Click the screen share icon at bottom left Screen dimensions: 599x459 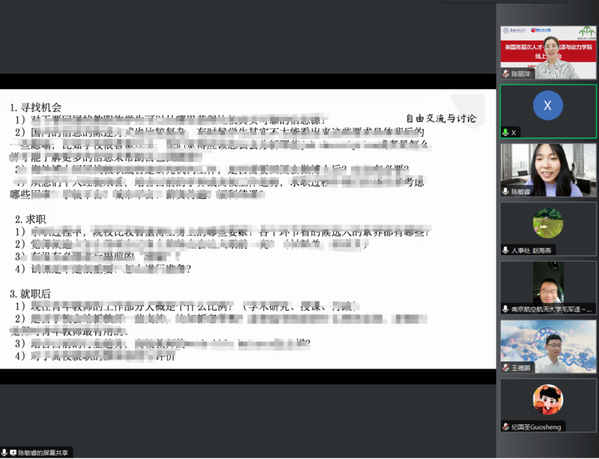13,453
